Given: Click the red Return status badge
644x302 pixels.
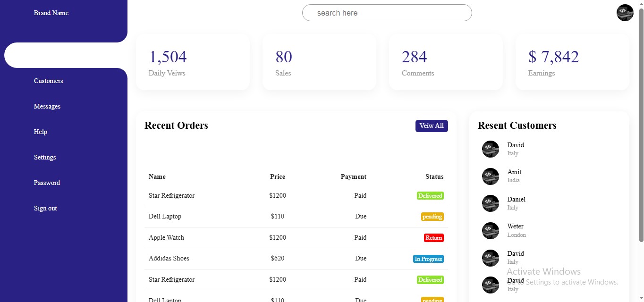Looking at the screenshot, I should coord(434,238).
